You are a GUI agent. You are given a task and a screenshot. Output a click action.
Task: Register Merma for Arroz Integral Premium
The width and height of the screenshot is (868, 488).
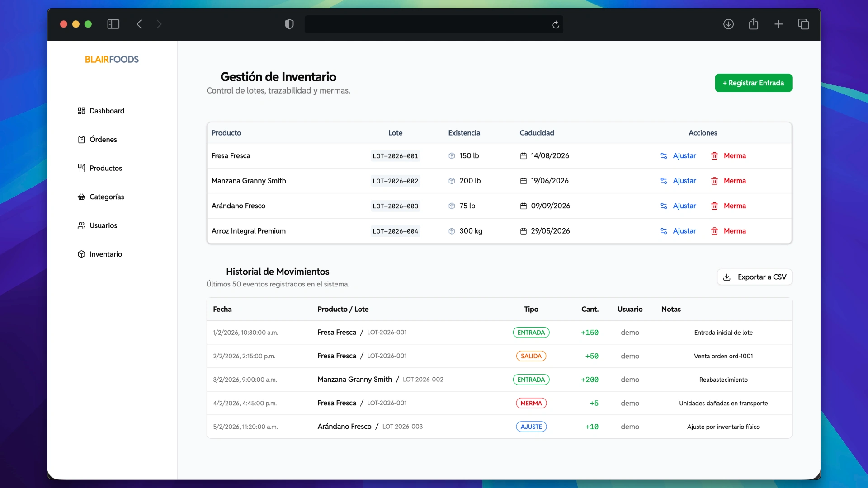pyautogui.click(x=734, y=231)
